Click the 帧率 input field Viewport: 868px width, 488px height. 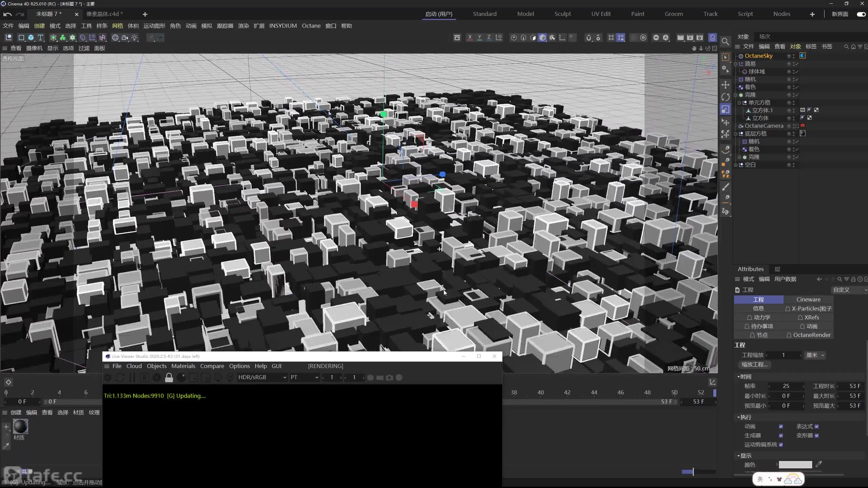pos(786,386)
